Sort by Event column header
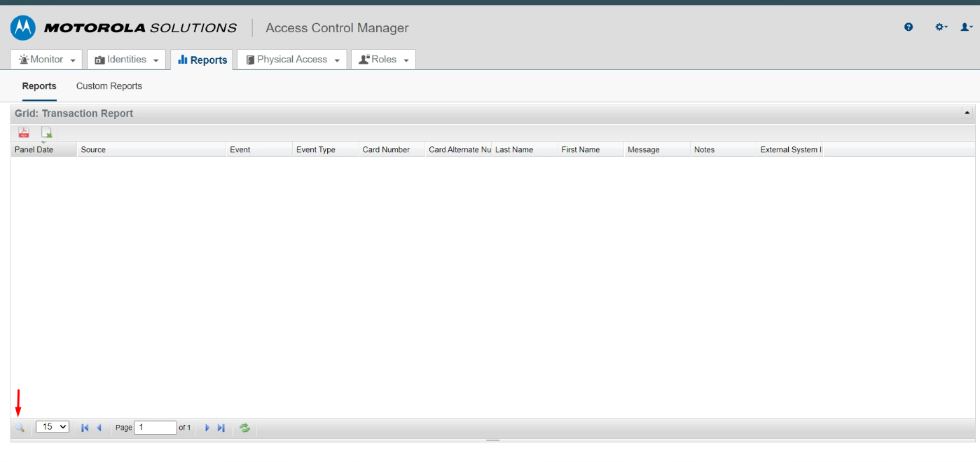This screenshot has height=462, width=980. pyautogui.click(x=259, y=149)
